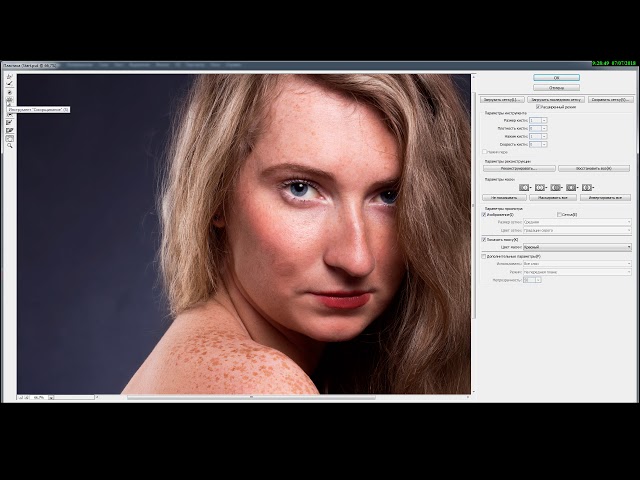The height and width of the screenshot is (480, 640).
Task: Click the Отмена cancel button
Action: coord(556,88)
